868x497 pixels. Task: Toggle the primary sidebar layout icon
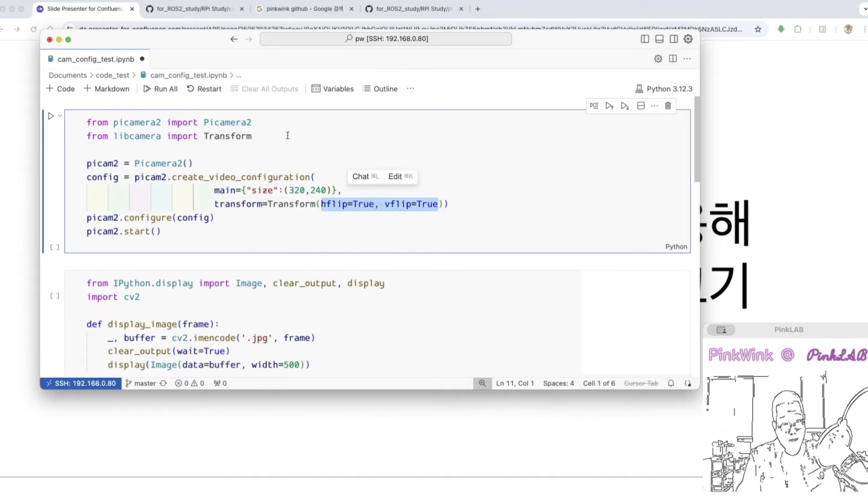[645, 39]
